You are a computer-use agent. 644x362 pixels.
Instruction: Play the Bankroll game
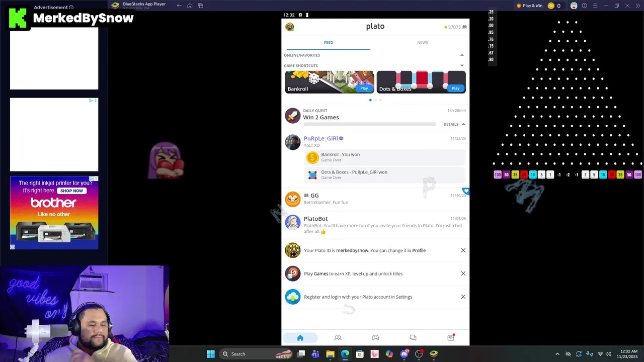pos(364,88)
